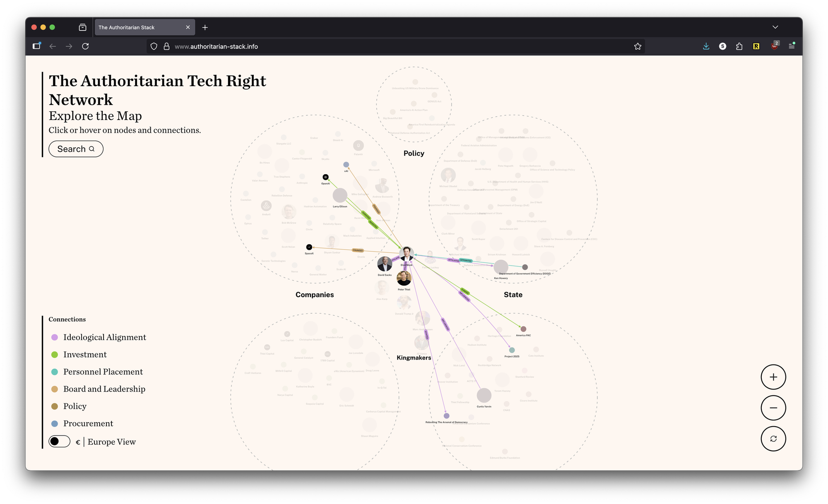The height and width of the screenshot is (504, 828).
Task: Open the Firefox application menu
Action: coord(792,46)
